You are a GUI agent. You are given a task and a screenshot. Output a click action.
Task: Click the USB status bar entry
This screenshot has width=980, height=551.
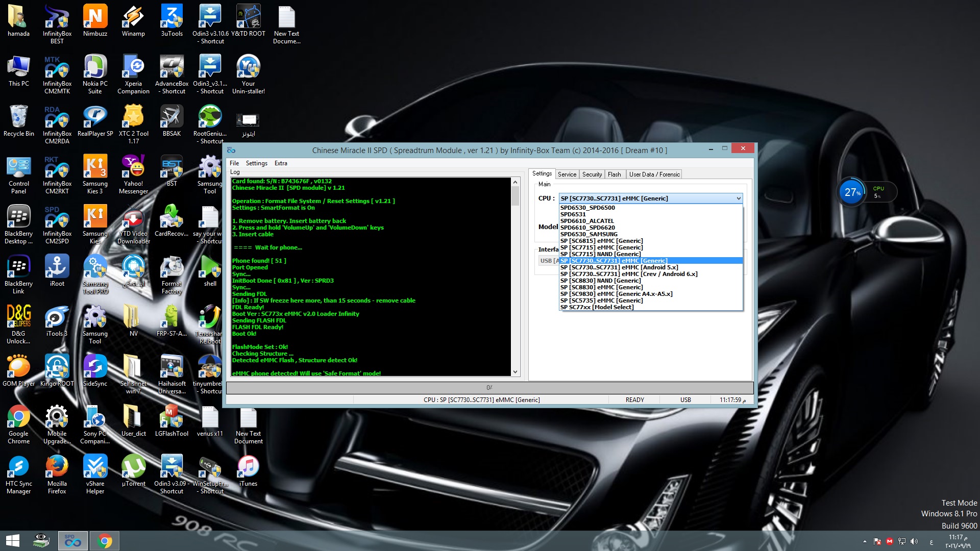click(685, 400)
